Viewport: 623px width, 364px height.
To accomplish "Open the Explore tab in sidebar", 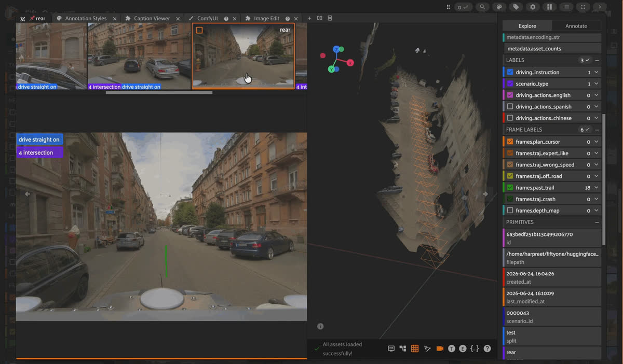I will point(527,26).
